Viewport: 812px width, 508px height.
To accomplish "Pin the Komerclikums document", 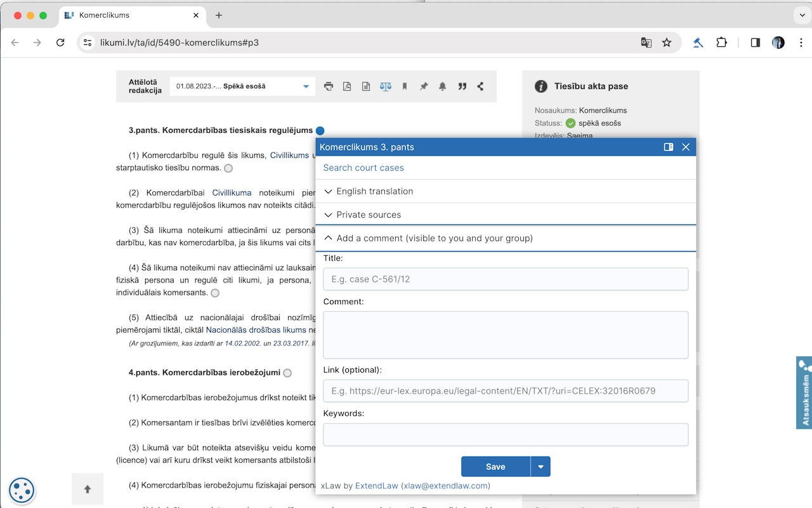I will tap(424, 86).
